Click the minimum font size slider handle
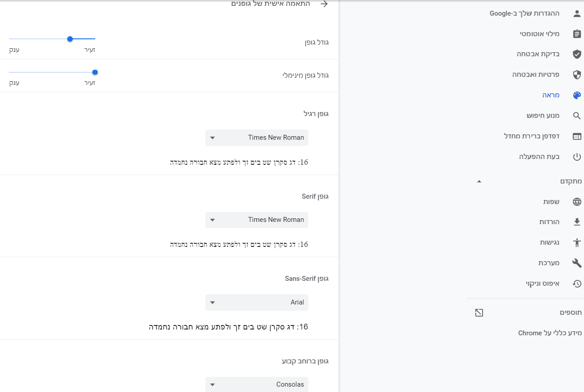 point(95,72)
